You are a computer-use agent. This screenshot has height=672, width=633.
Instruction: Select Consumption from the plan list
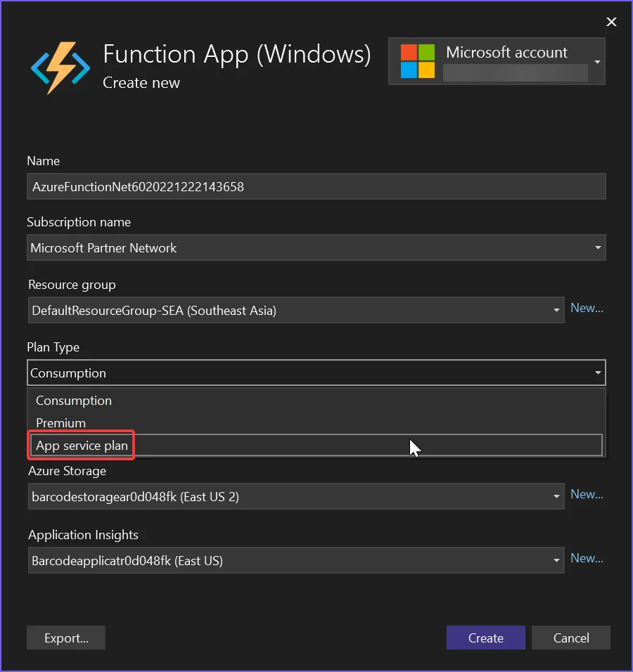[x=74, y=401]
